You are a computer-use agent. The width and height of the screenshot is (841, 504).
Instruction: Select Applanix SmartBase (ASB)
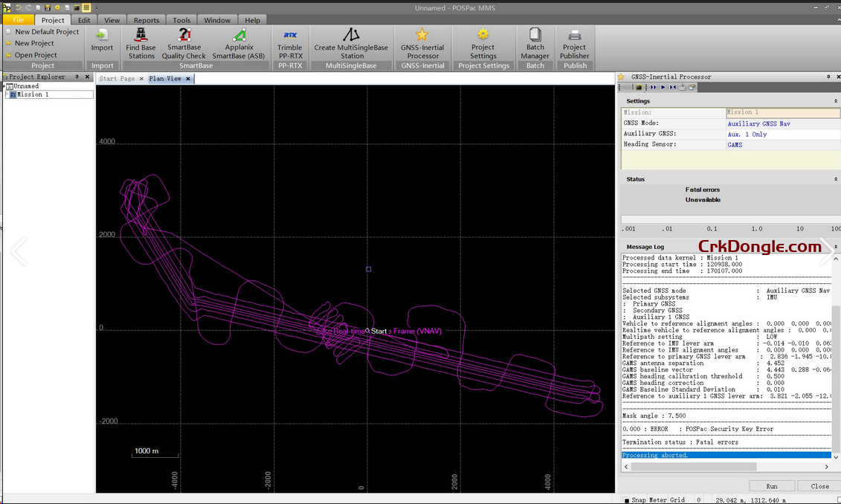point(239,45)
